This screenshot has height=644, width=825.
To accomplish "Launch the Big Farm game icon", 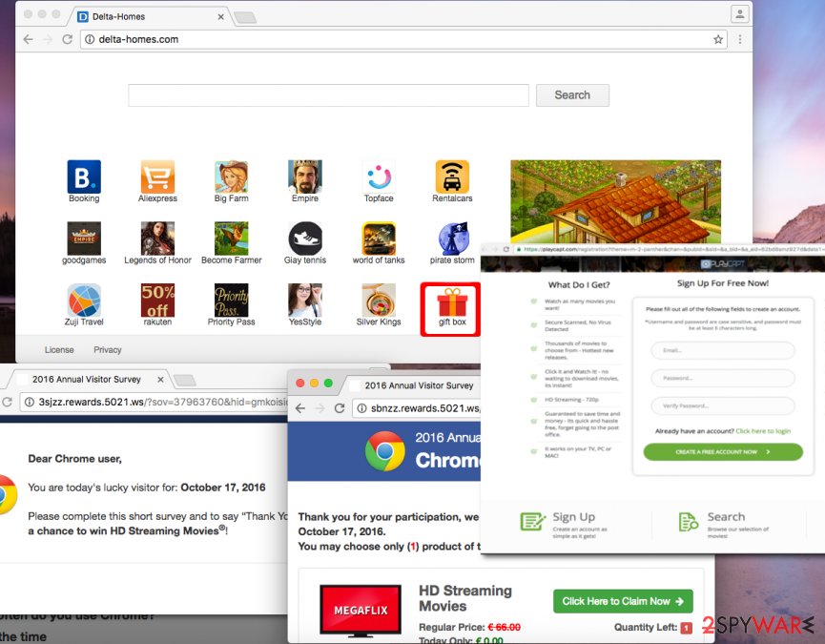I will 232,177.
